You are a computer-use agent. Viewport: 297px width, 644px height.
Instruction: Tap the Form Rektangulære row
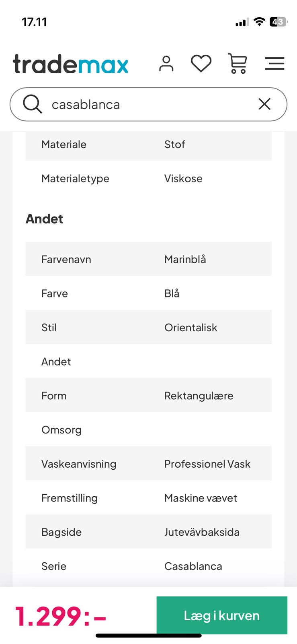[x=148, y=396]
